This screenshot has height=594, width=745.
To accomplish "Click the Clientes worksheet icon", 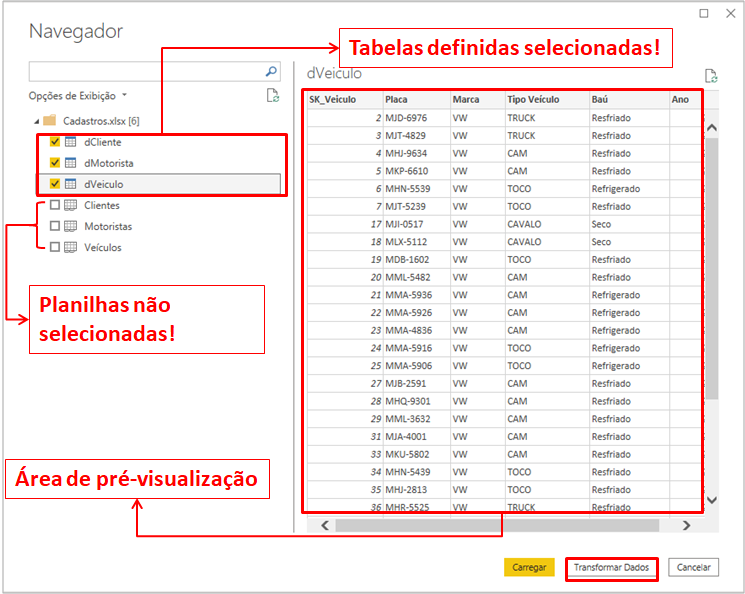I will click(70, 205).
